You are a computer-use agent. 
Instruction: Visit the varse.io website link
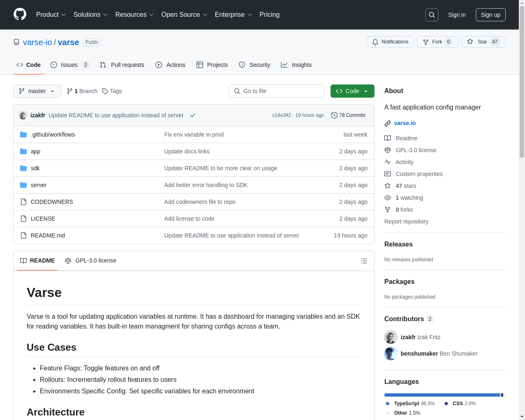[x=405, y=123]
